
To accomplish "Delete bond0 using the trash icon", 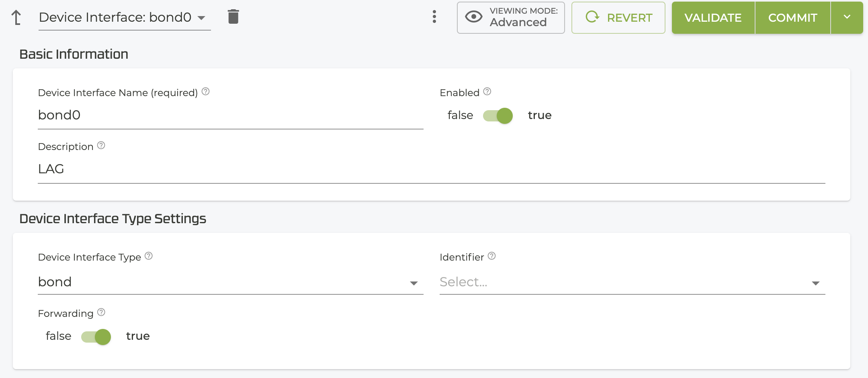I will (x=233, y=17).
